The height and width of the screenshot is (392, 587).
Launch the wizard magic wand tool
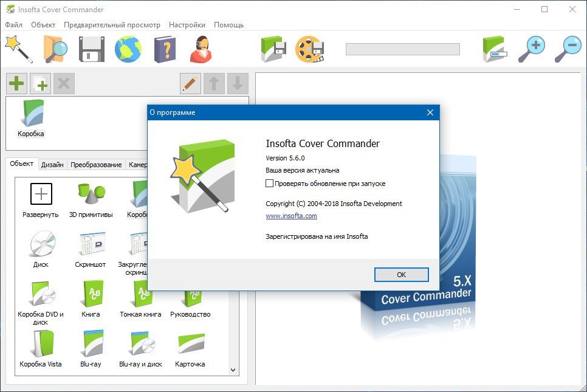(19, 49)
